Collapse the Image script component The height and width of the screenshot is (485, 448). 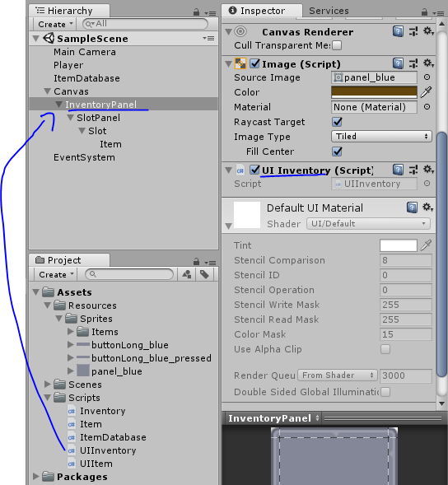[x=229, y=64]
